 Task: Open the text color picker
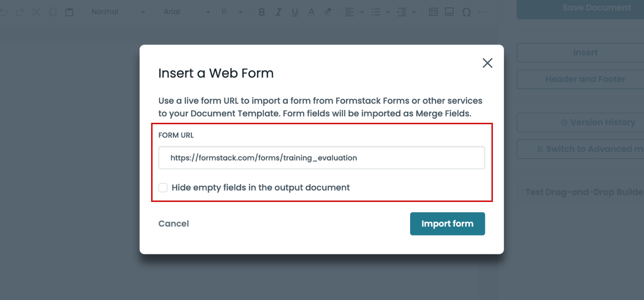click(x=311, y=12)
